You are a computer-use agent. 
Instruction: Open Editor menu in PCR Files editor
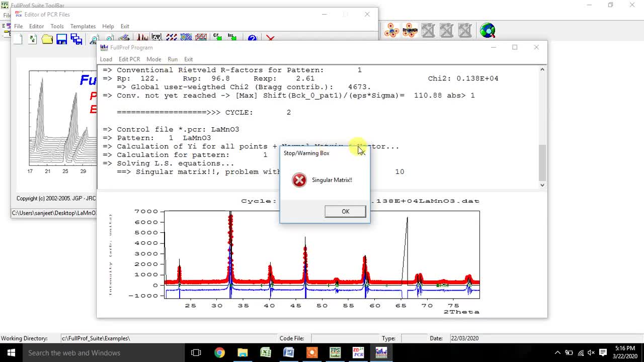(x=36, y=26)
